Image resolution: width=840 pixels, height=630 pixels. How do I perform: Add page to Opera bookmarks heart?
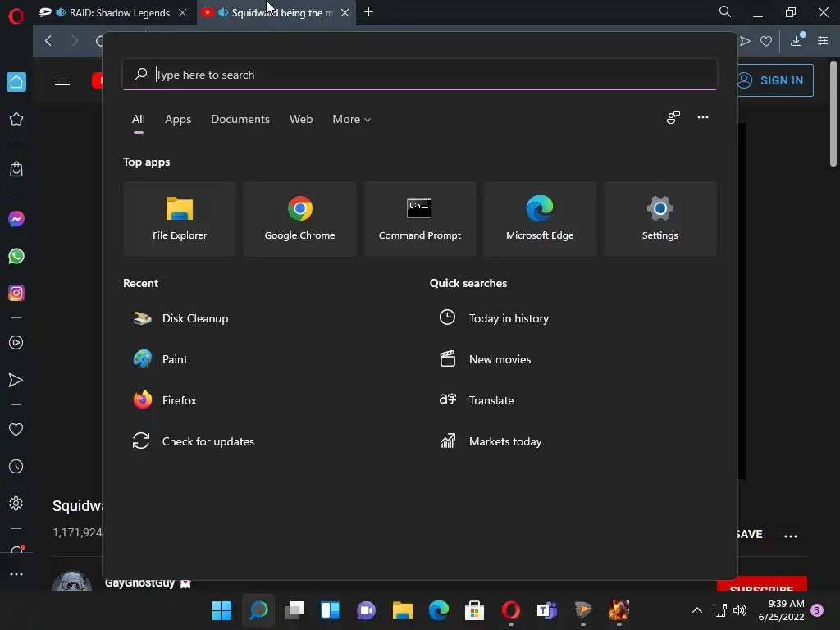coord(766,41)
